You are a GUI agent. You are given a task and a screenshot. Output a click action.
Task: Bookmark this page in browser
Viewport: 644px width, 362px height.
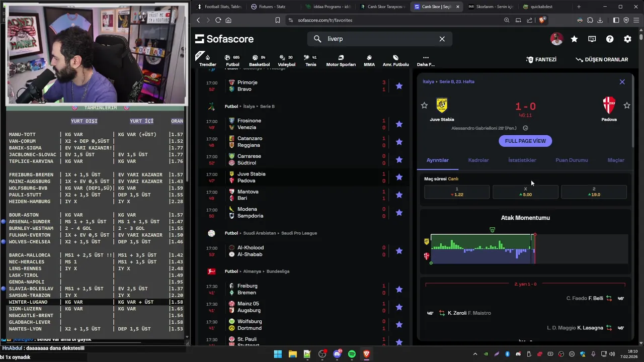pyautogui.click(x=278, y=20)
